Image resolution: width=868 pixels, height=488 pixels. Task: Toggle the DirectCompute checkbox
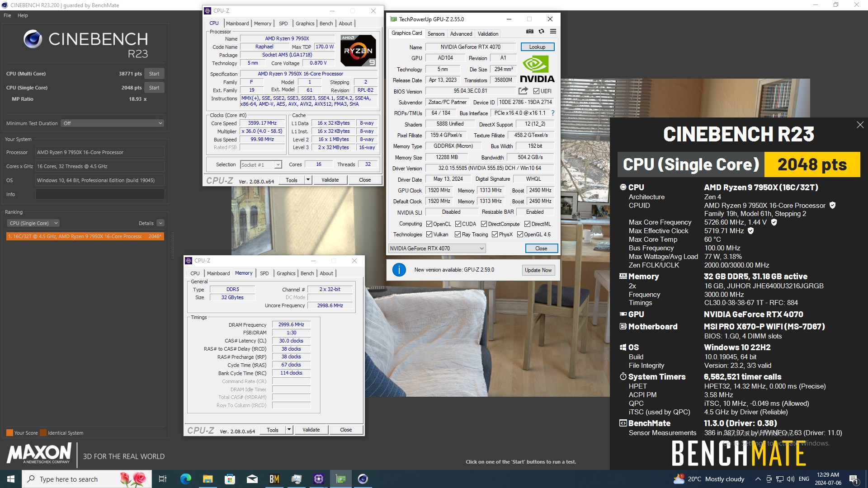tap(484, 224)
